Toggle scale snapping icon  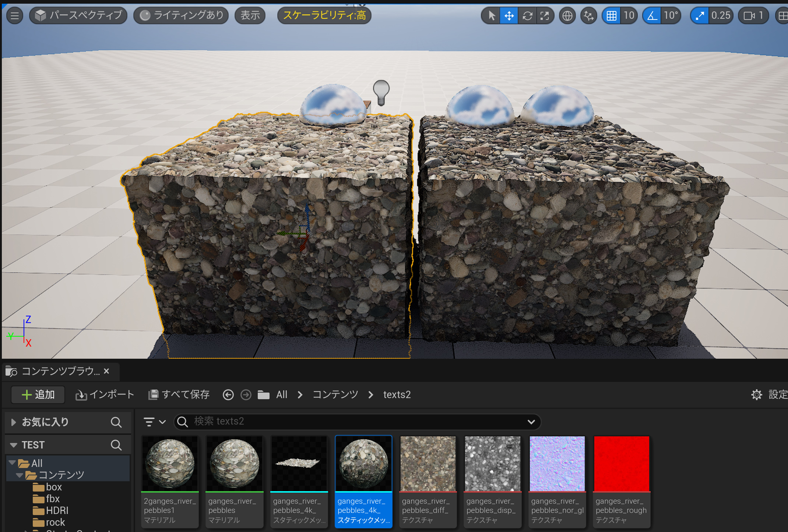click(700, 16)
